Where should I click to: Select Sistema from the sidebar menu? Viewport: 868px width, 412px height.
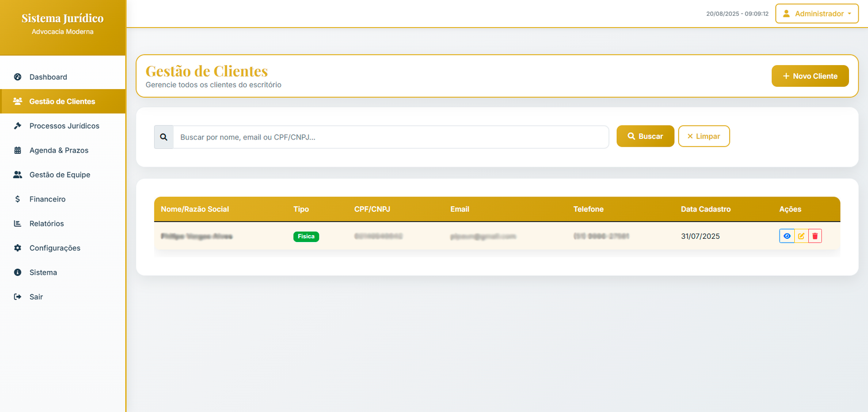43,272
